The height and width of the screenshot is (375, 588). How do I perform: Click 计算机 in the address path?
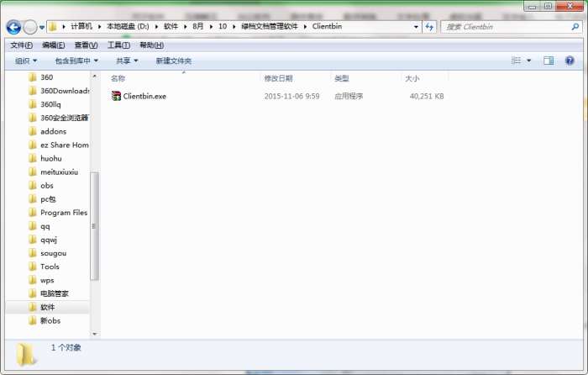click(81, 27)
